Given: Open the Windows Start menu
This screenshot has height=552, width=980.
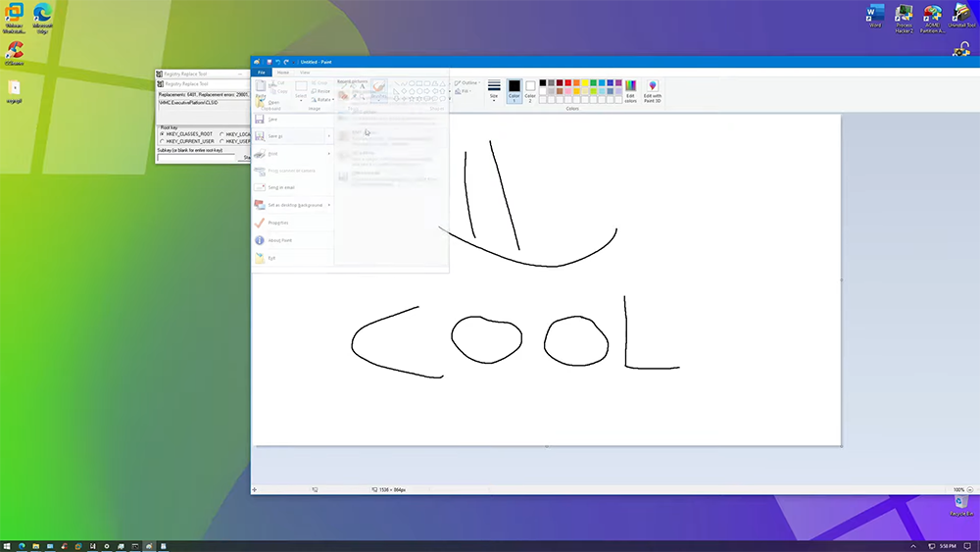Looking at the screenshot, I should pyautogui.click(x=7, y=546).
